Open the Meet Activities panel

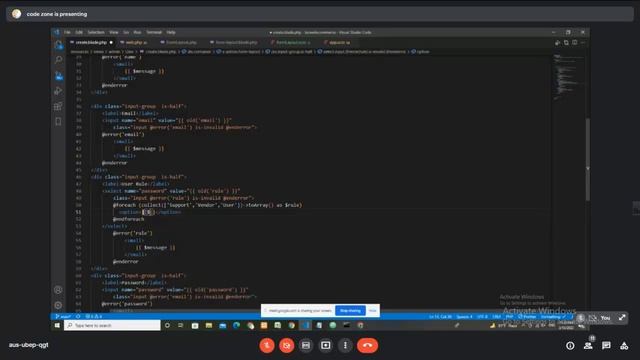click(x=624, y=346)
